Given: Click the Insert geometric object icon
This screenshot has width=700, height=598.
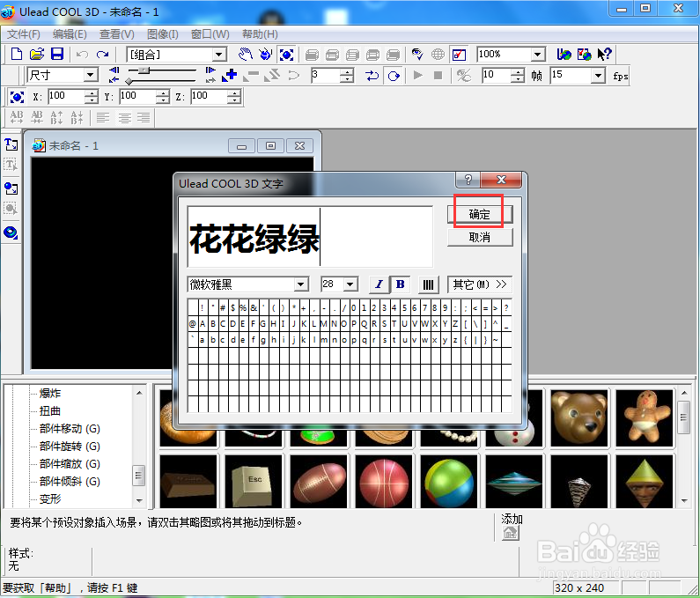Looking at the screenshot, I should tap(11, 233).
